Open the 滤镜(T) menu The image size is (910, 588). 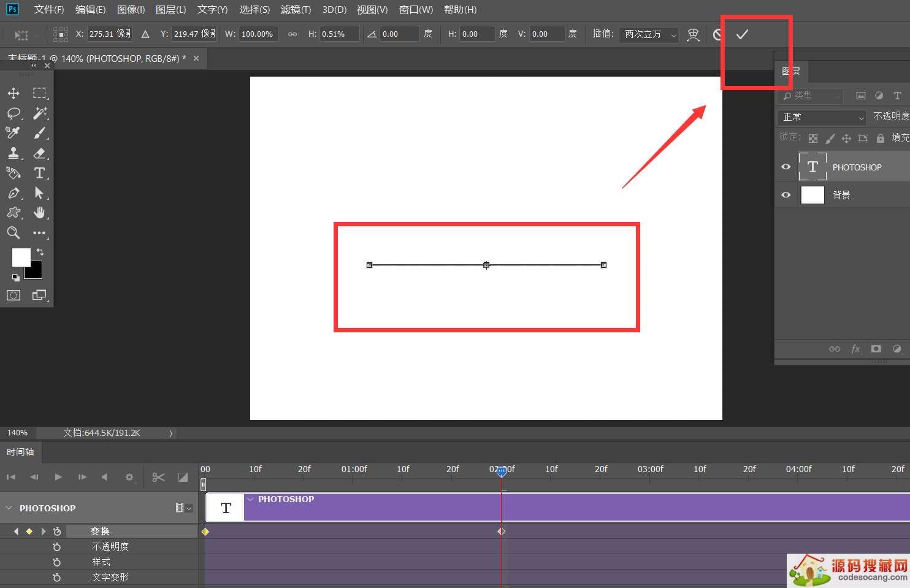296,10
